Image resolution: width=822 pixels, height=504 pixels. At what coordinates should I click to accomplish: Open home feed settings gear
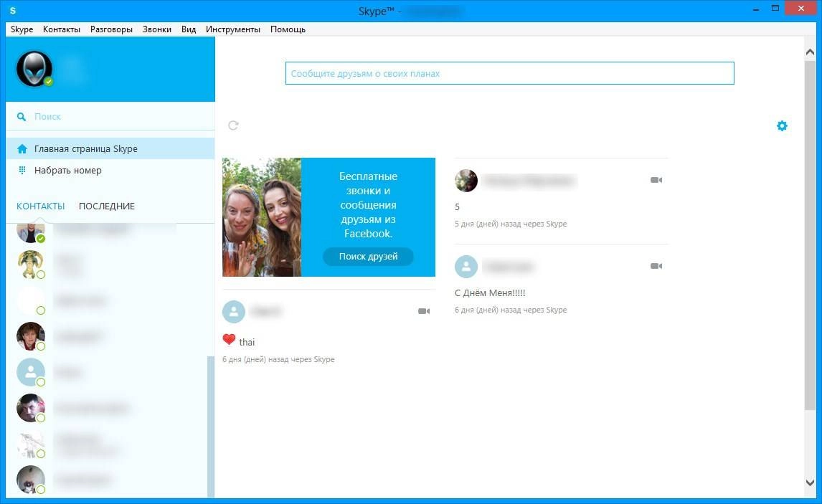click(782, 125)
